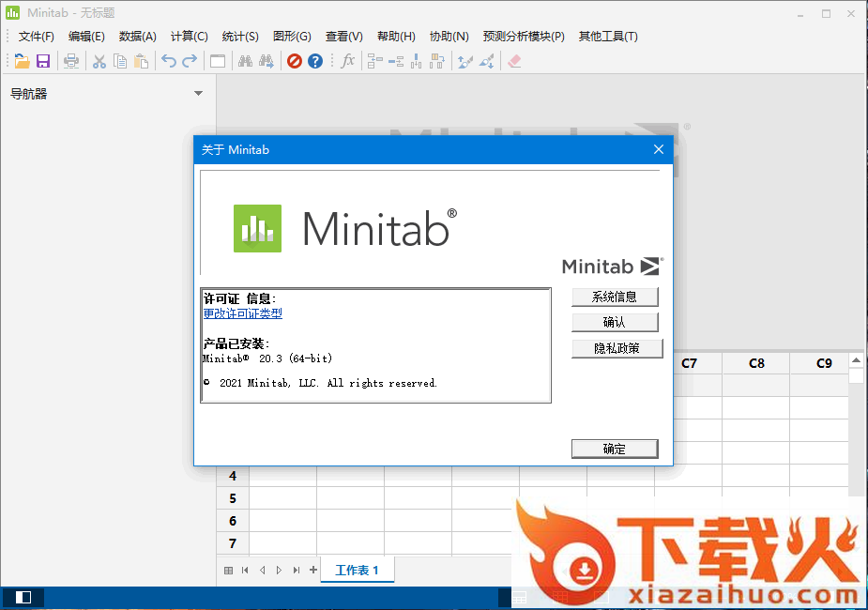Select worksheet row header 4

[x=233, y=476]
